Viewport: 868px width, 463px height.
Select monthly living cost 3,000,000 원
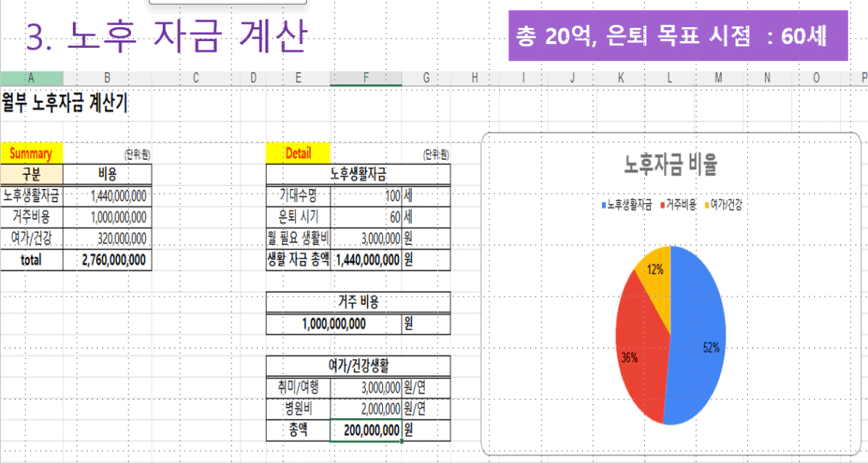click(x=366, y=238)
